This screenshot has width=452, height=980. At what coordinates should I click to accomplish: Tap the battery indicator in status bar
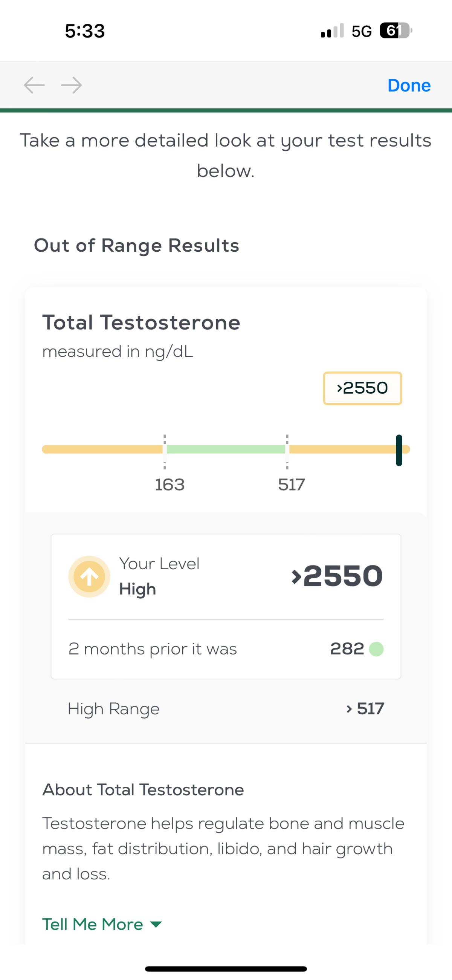click(x=396, y=31)
